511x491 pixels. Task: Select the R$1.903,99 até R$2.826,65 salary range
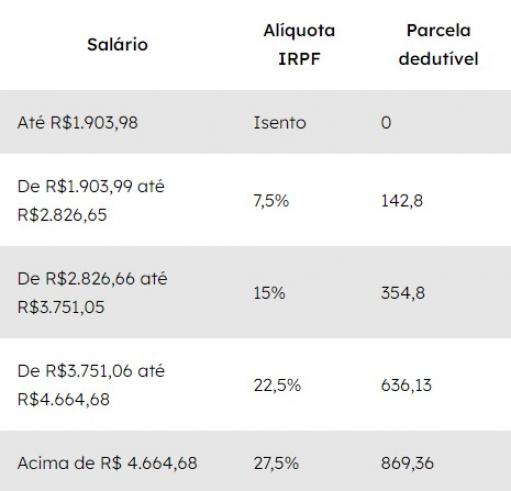coord(91,200)
